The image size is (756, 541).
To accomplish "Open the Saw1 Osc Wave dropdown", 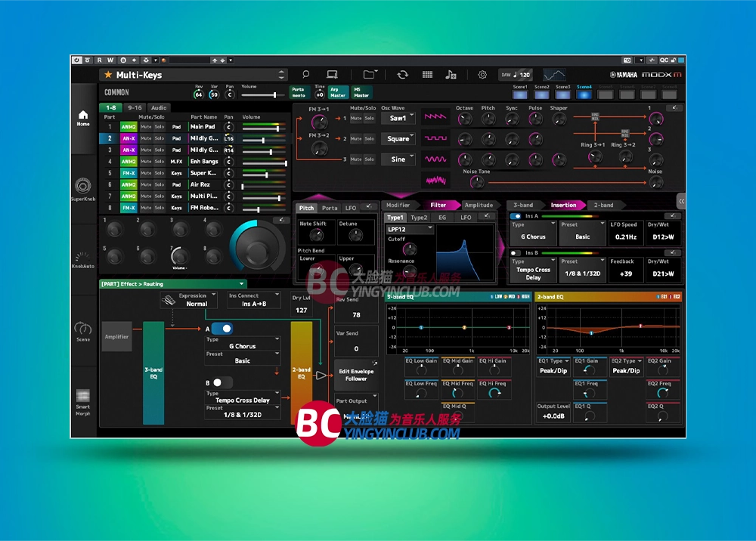I will [x=398, y=119].
